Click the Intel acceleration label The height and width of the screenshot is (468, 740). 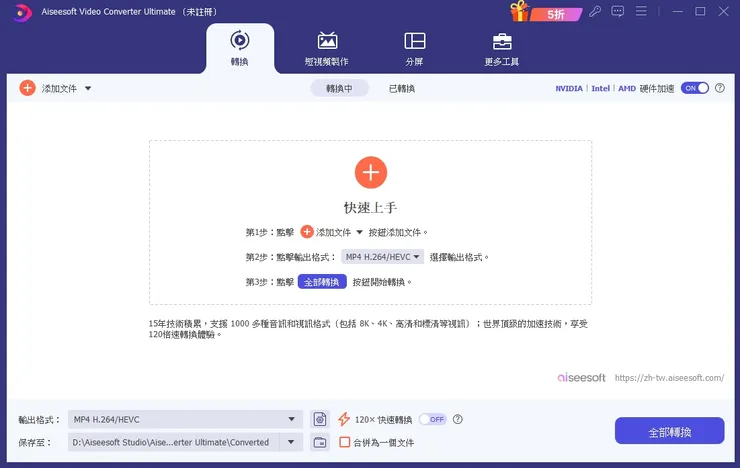pos(600,88)
